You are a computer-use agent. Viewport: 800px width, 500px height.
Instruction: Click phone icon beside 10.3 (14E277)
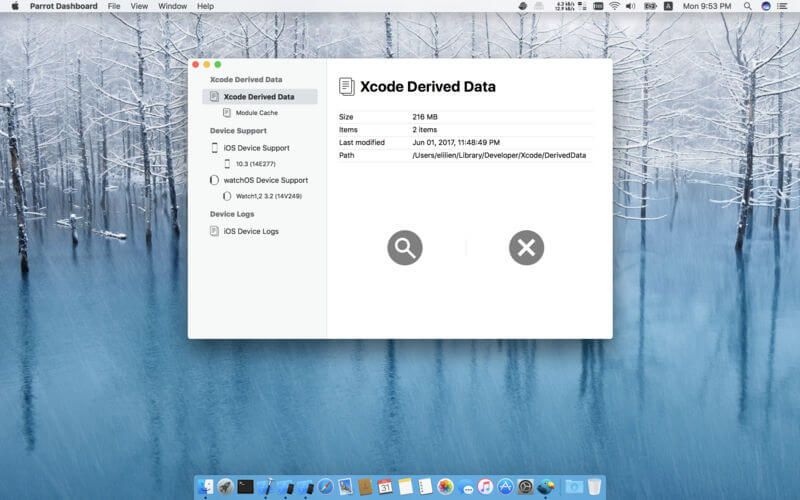tap(227, 164)
